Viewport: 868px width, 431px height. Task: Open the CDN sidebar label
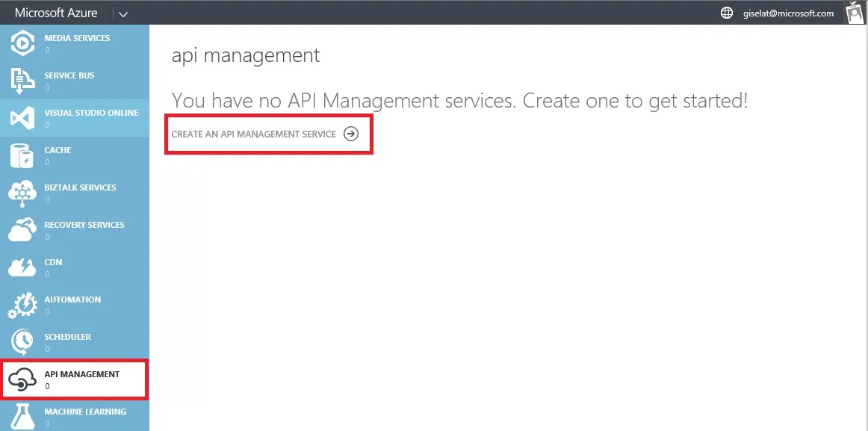[x=53, y=262]
